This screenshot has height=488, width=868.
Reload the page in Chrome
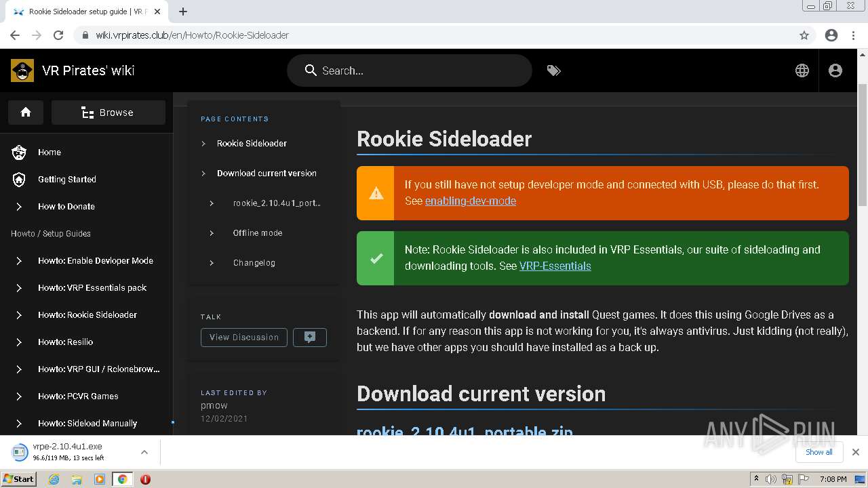(58, 35)
